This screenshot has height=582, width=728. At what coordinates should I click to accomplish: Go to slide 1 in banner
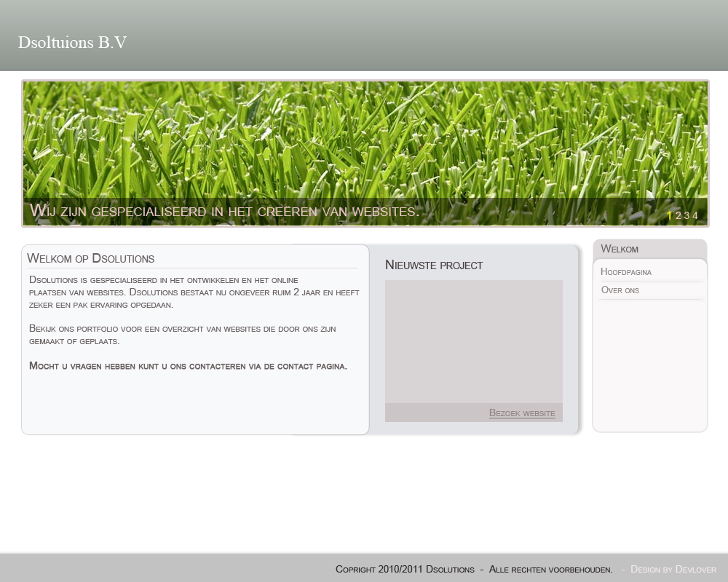coord(670,215)
